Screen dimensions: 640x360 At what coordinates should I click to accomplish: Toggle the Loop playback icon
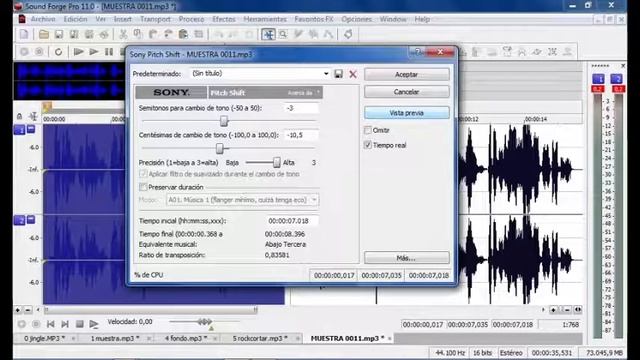coord(58,52)
